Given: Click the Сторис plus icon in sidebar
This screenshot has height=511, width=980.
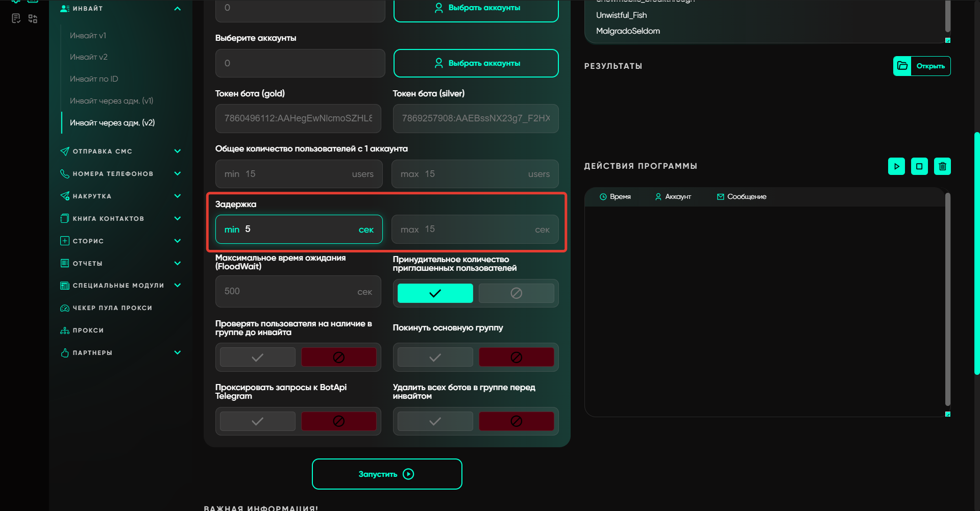Looking at the screenshot, I should (x=65, y=241).
